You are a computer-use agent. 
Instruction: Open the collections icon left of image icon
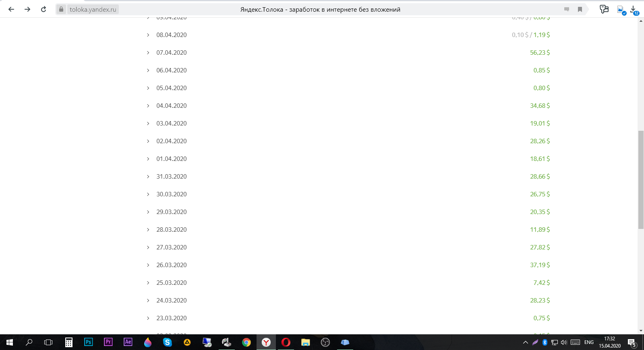point(604,9)
